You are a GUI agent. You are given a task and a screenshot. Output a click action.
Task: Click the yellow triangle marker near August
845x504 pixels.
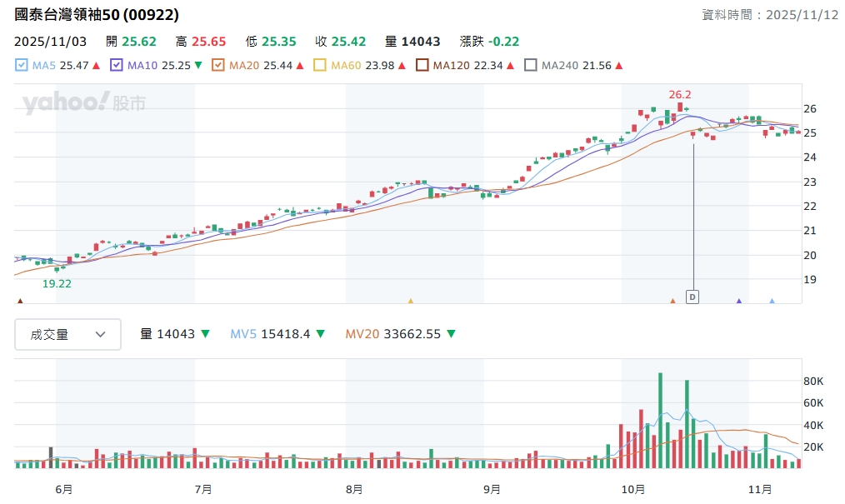(410, 301)
